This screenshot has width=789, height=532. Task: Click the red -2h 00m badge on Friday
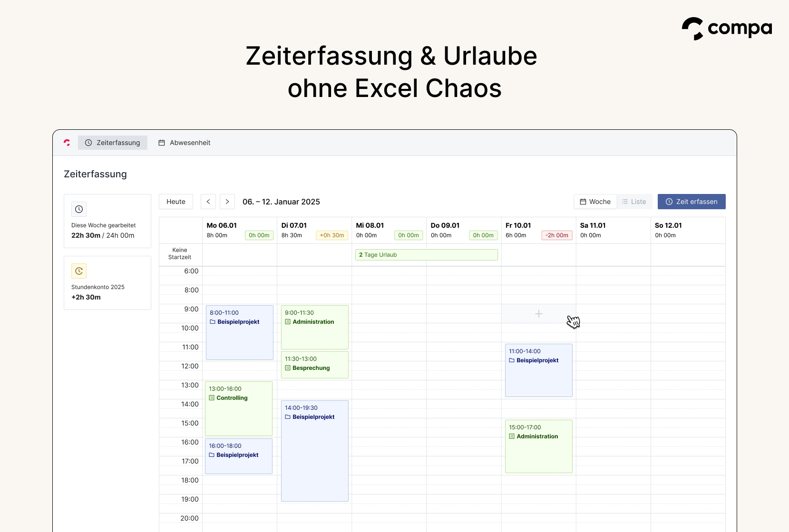pos(557,235)
